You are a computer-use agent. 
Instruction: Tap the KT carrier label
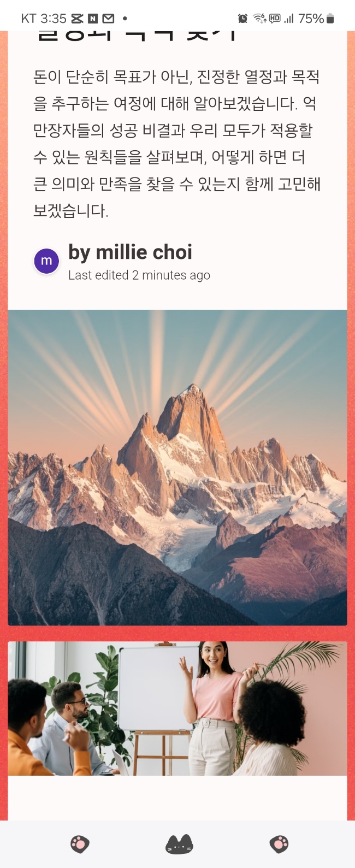[x=28, y=19]
